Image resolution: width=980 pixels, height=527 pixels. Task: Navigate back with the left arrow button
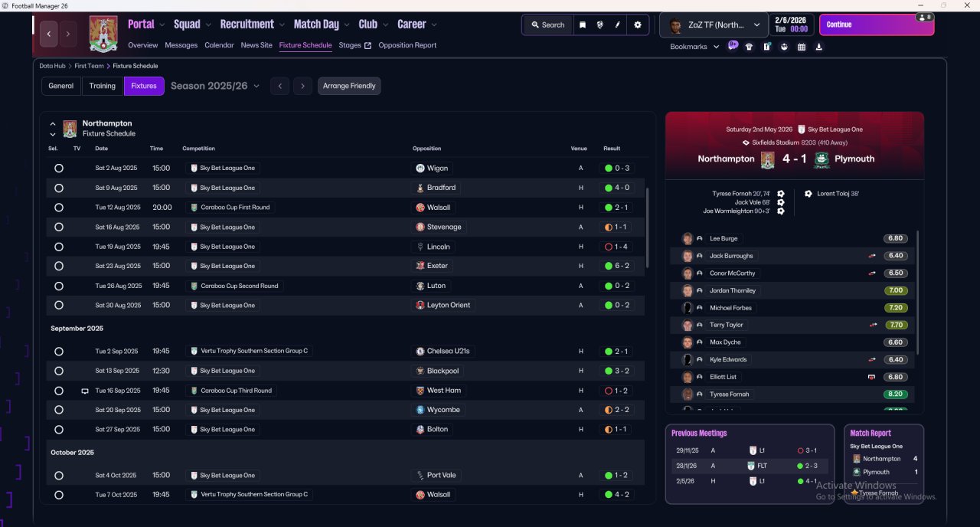pyautogui.click(x=49, y=34)
